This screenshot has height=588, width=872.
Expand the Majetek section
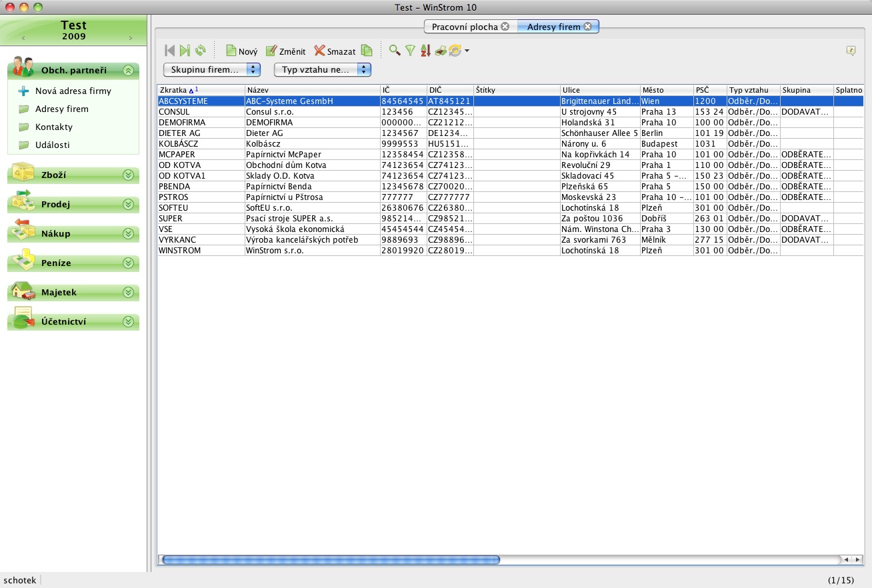point(128,292)
